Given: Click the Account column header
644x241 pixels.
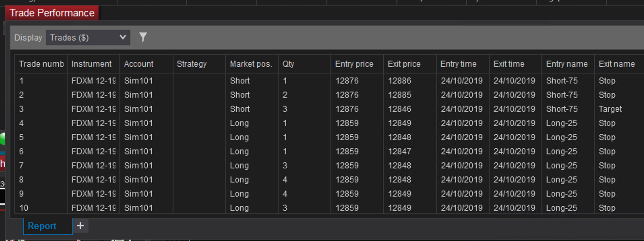Looking at the screenshot, I should click(x=139, y=64).
